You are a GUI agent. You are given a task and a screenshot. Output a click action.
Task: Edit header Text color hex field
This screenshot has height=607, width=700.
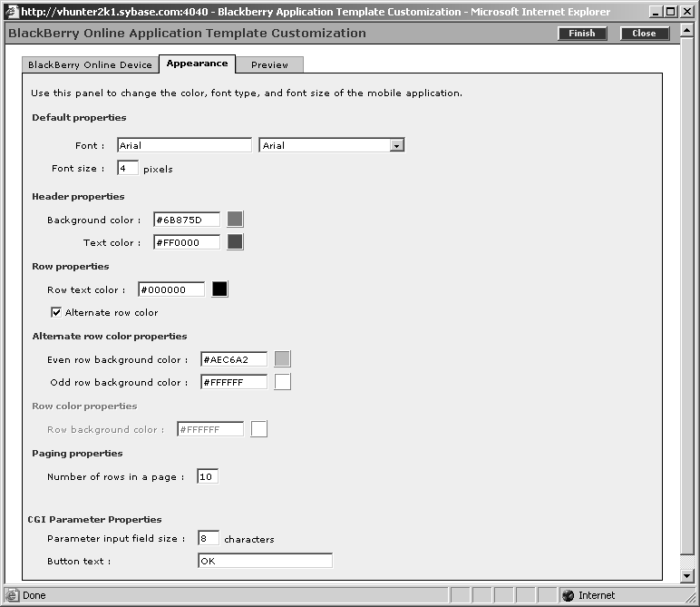tap(187, 242)
